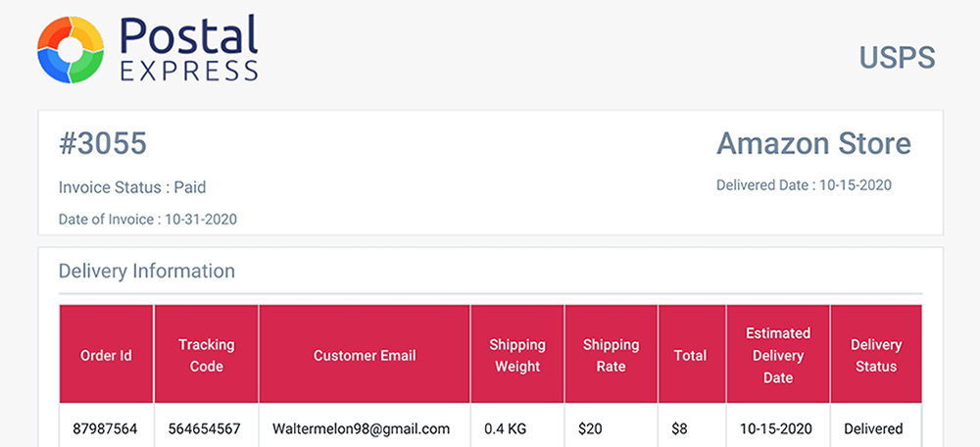980x447 pixels.
Task: Click the Estimated Delivery Date column header
Action: click(x=778, y=355)
